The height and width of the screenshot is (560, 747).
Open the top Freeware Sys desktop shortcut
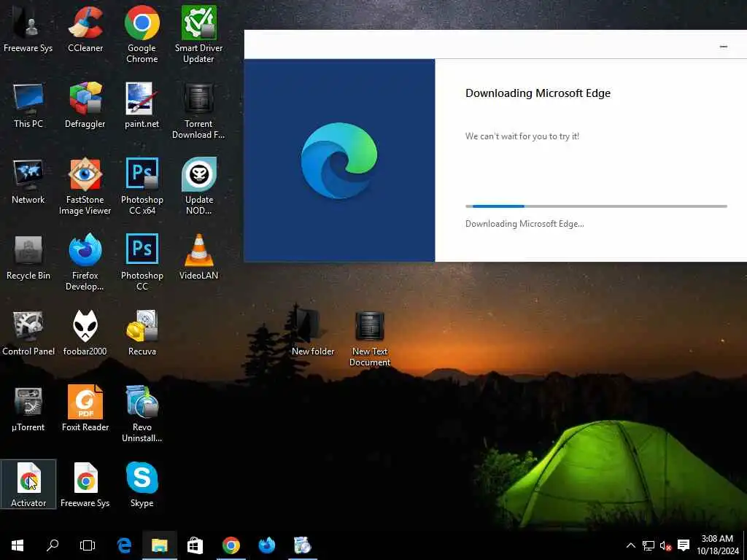tap(28, 28)
